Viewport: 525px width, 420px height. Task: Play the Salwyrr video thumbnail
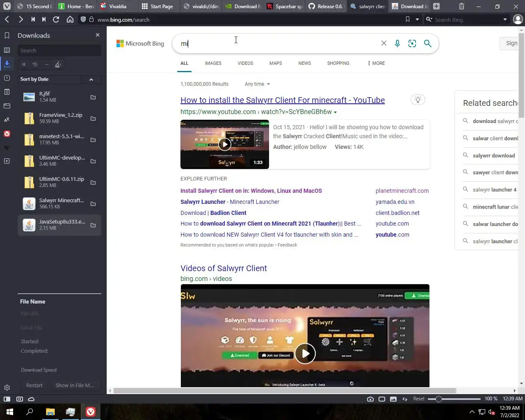point(225,144)
